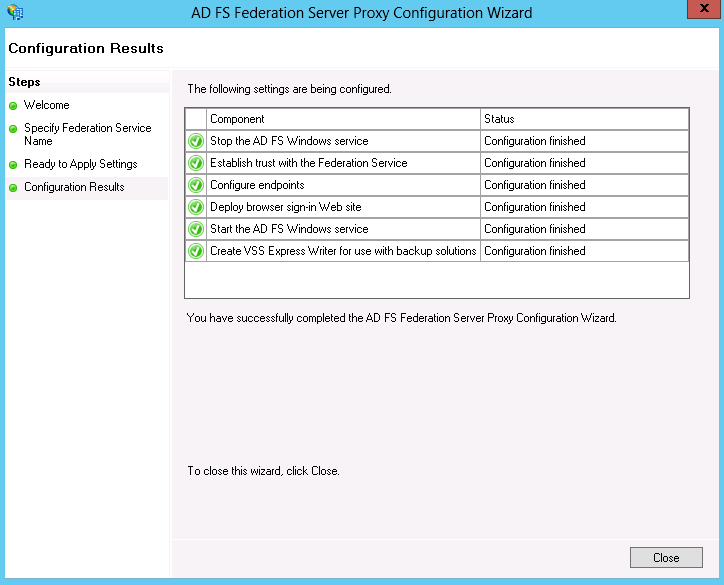Viewport: 724px width, 585px height.
Task: Select 'Deploy browser sign-in Web site' cell
Action: point(343,207)
